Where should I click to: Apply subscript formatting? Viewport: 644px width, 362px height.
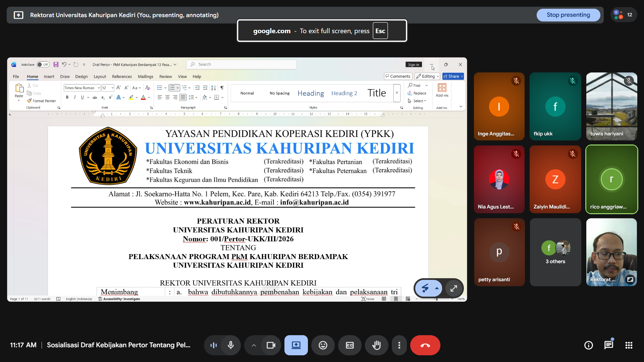pyautogui.click(x=103, y=98)
